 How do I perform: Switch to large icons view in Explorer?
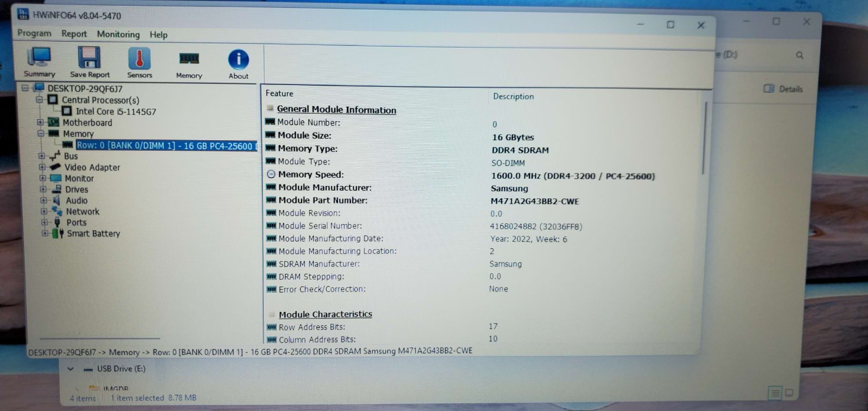(x=789, y=392)
